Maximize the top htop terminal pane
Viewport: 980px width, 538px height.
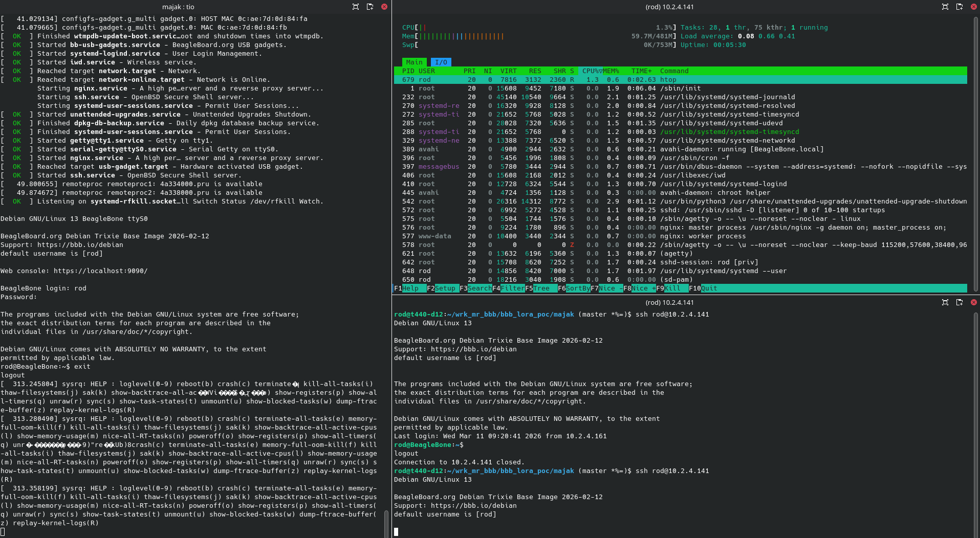[x=945, y=7]
